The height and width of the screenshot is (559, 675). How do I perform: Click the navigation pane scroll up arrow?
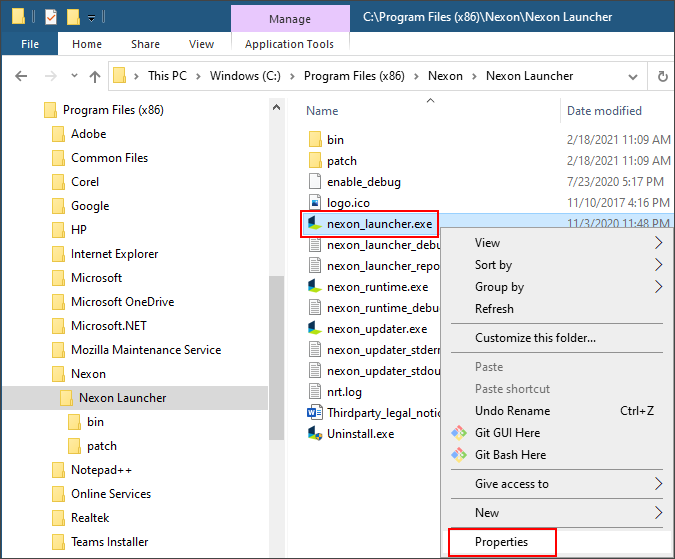pyautogui.click(x=277, y=108)
